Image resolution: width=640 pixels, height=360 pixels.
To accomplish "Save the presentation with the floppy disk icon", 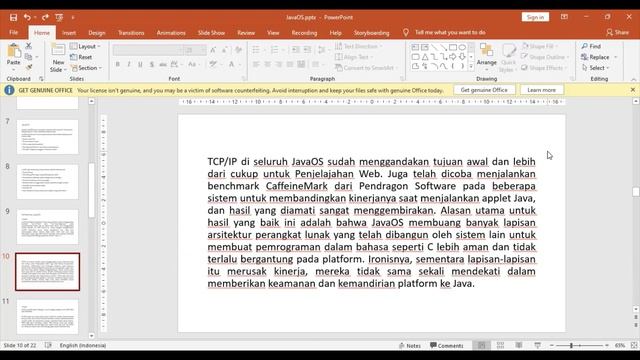I will tap(13, 17).
